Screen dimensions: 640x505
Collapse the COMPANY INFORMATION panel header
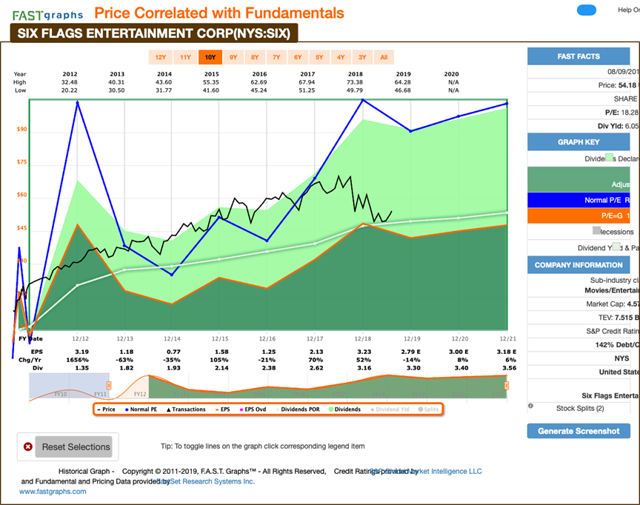578,265
